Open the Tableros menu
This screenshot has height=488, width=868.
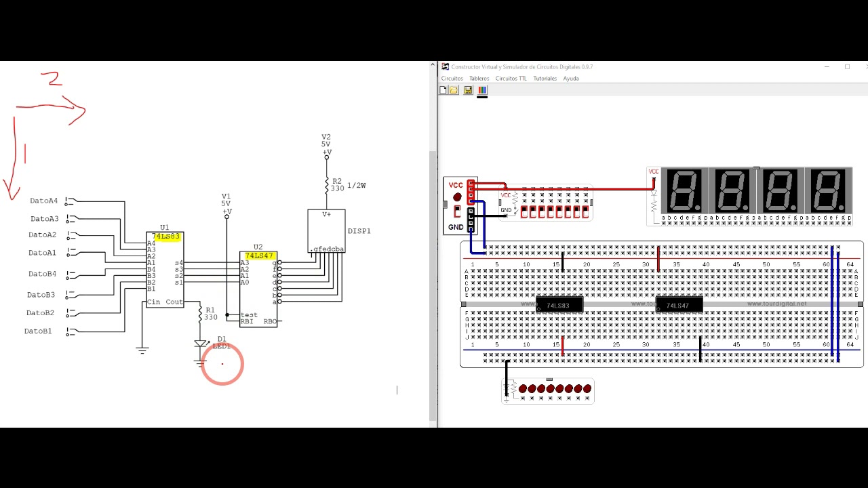[x=479, y=79]
